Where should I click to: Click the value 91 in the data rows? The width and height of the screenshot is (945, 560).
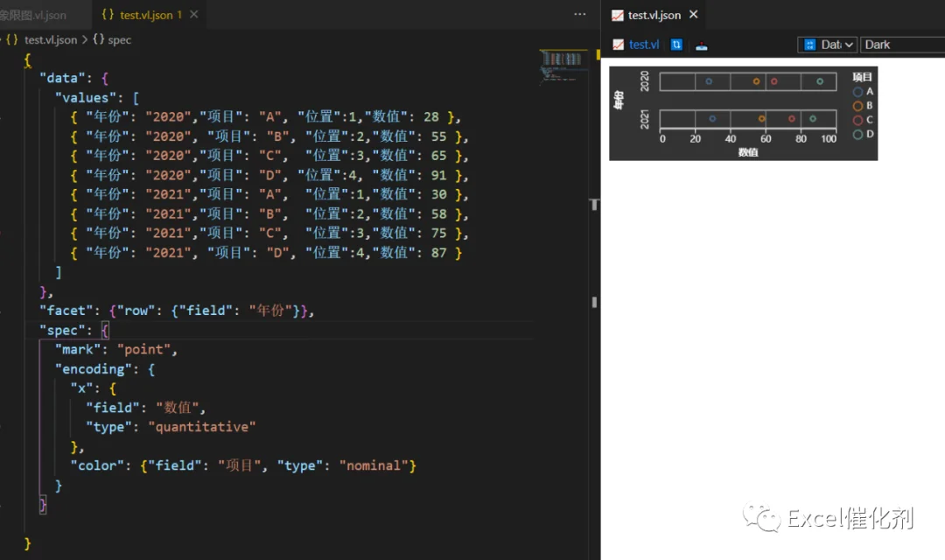coord(438,175)
